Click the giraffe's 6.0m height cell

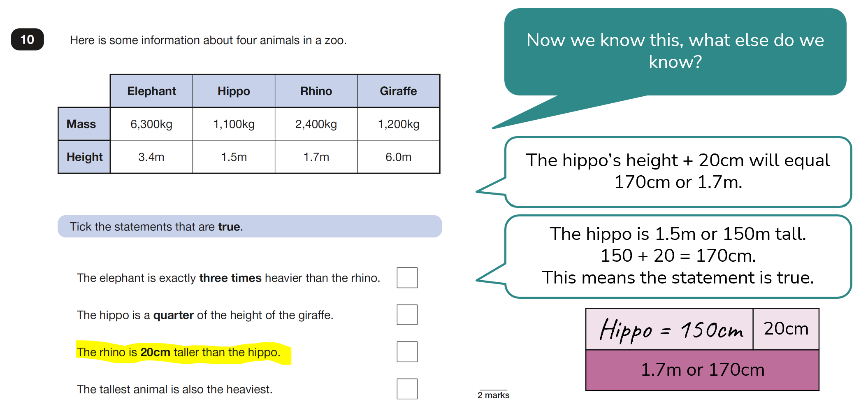pyautogui.click(x=398, y=157)
